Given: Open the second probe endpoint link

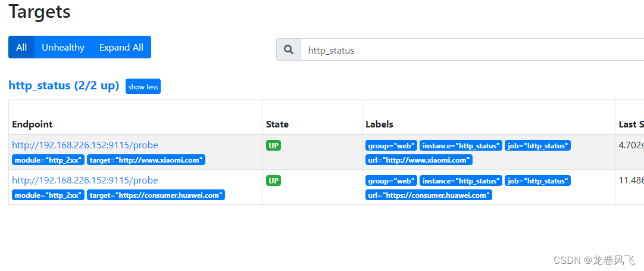Looking at the screenshot, I should (85, 180).
